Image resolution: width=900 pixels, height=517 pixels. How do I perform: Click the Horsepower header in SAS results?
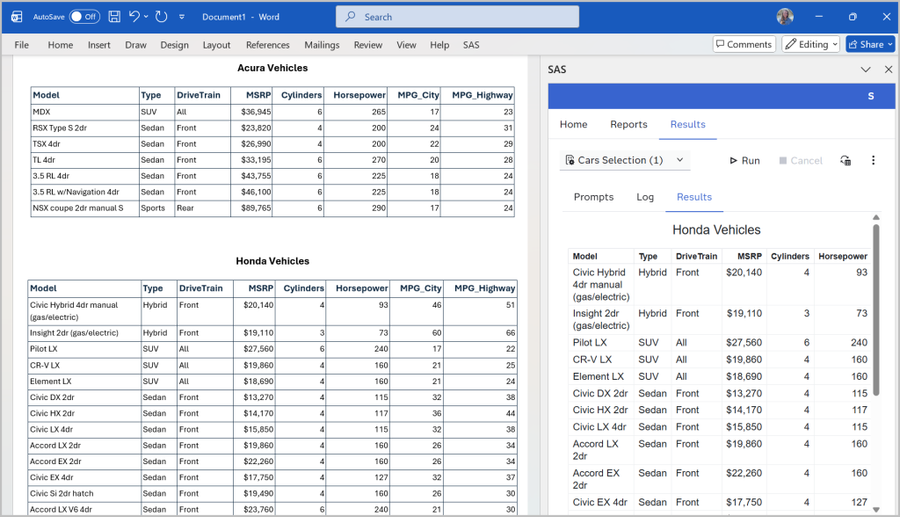(x=842, y=256)
